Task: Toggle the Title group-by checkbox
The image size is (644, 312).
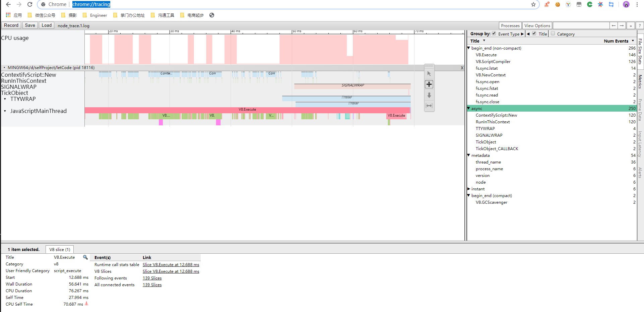Action: coord(534,34)
